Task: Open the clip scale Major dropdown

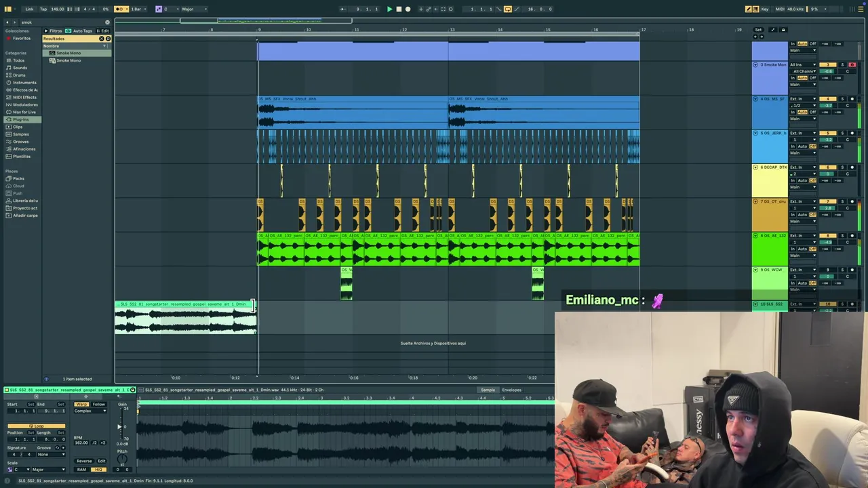Action: (x=48, y=470)
